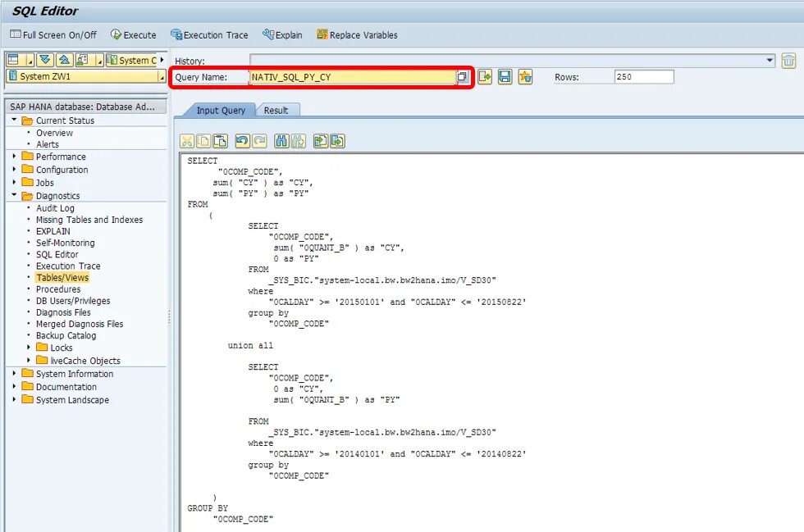Click the Undo icon
This screenshot has height=532, width=804.
[x=243, y=141]
